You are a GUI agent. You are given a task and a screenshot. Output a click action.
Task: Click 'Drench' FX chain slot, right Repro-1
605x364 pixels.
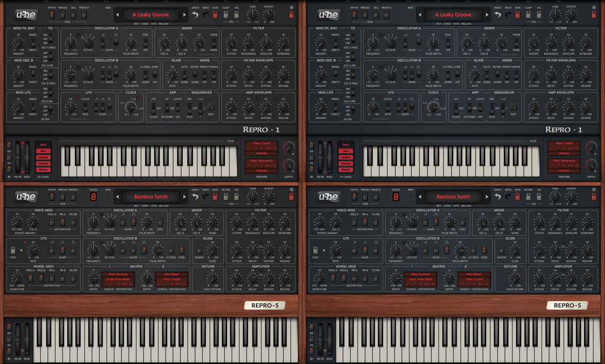click(x=346, y=170)
